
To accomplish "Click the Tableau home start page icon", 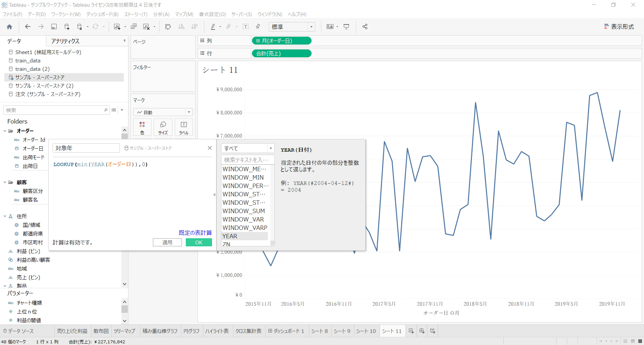I will [9, 27].
